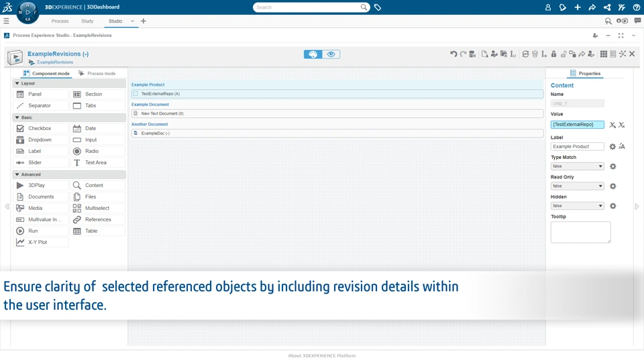Open the tag icon next to search
The image size is (644, 362).
[x=378, y=7]
